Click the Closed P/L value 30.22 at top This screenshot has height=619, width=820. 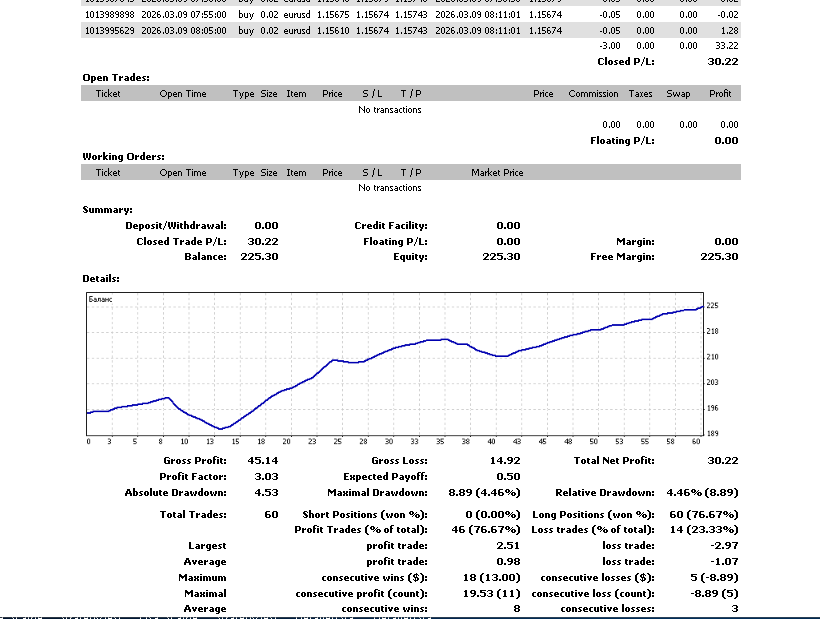[721, 62]
